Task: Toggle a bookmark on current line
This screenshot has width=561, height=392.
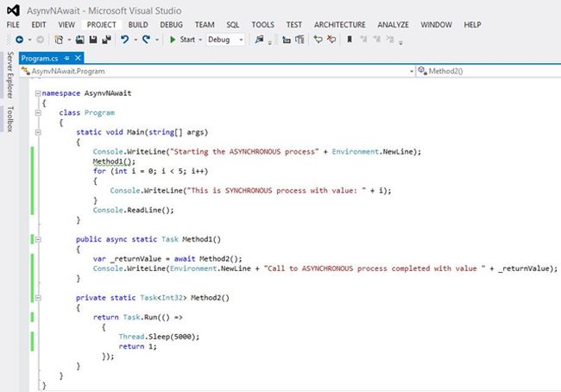Action: point(350,40)
